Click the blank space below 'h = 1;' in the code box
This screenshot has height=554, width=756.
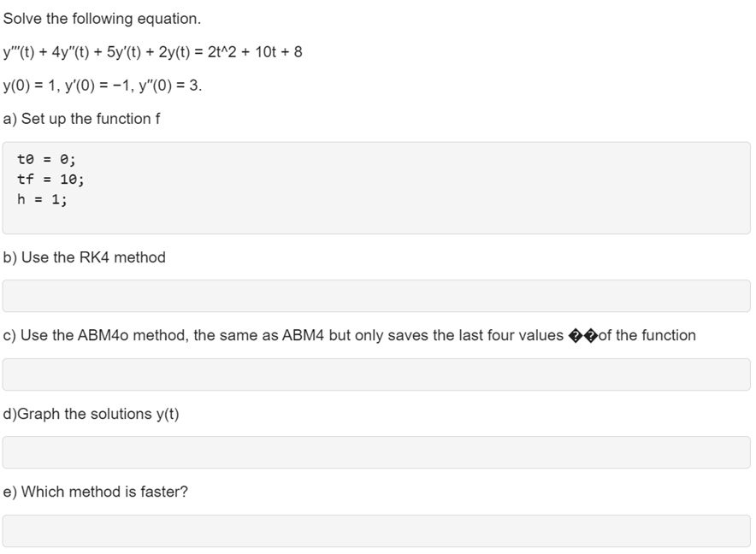[x=376, y=220]
